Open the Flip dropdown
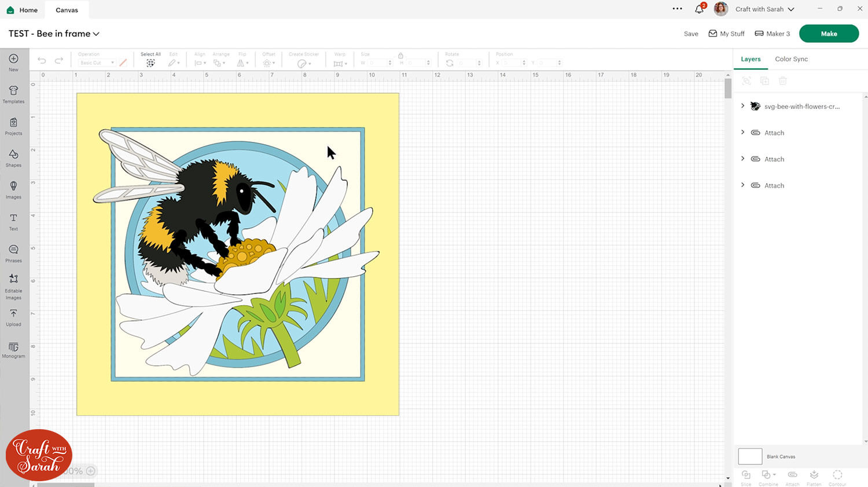 point(243,63)
